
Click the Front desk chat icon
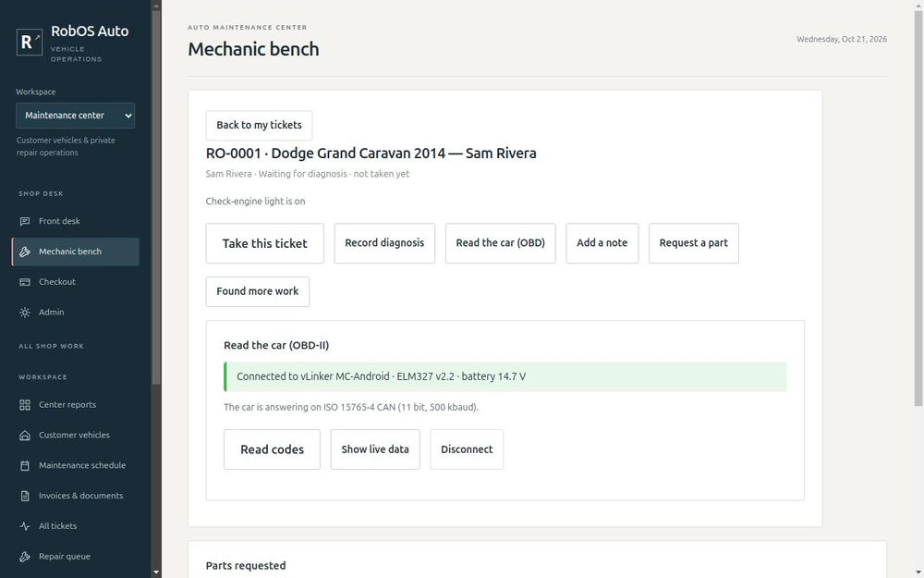pyautogui.click(x=25, y=221)
